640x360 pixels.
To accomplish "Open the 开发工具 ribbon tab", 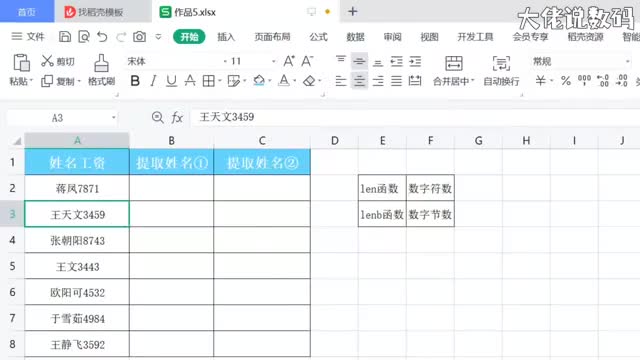I will point(476,37).
